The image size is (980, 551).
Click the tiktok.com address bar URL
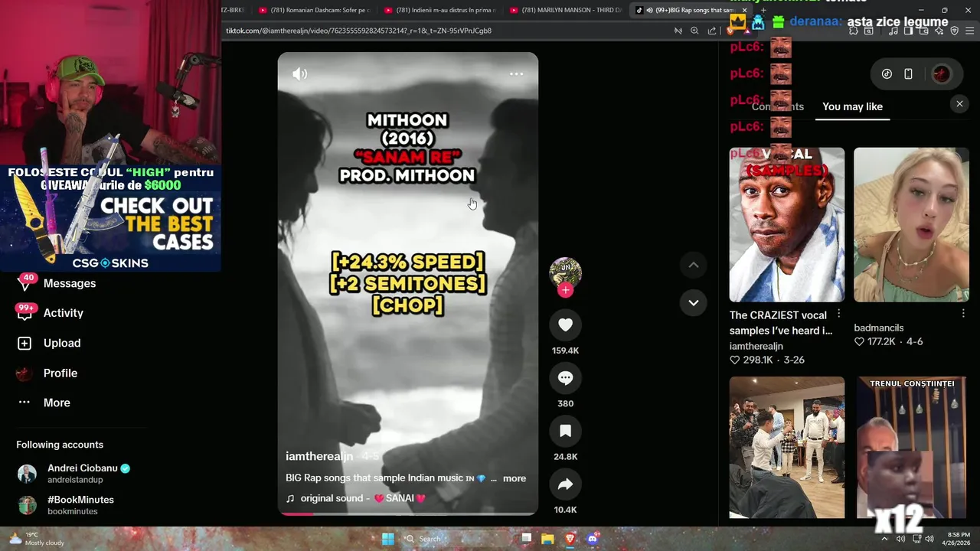pyautogui.click(x=358, y=31)
